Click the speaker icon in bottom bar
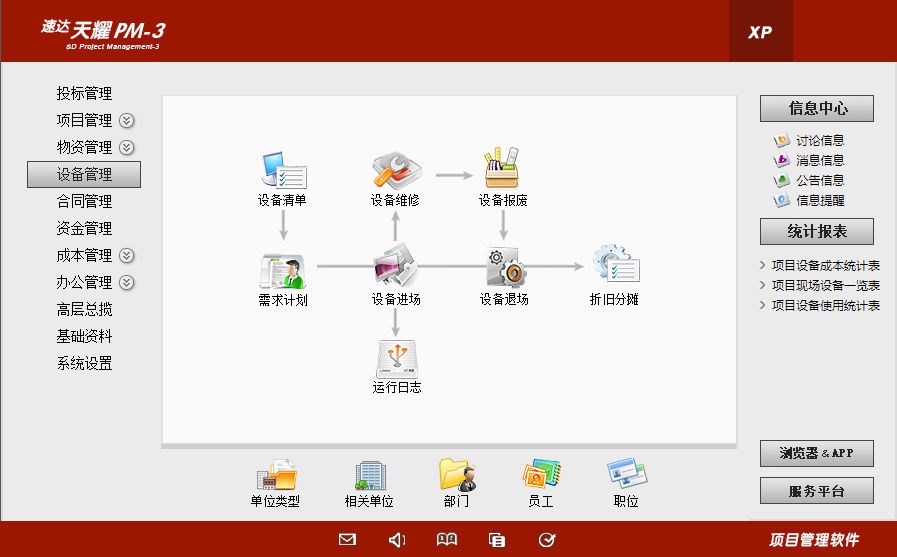897x557 pixels. tap(397, 540)
